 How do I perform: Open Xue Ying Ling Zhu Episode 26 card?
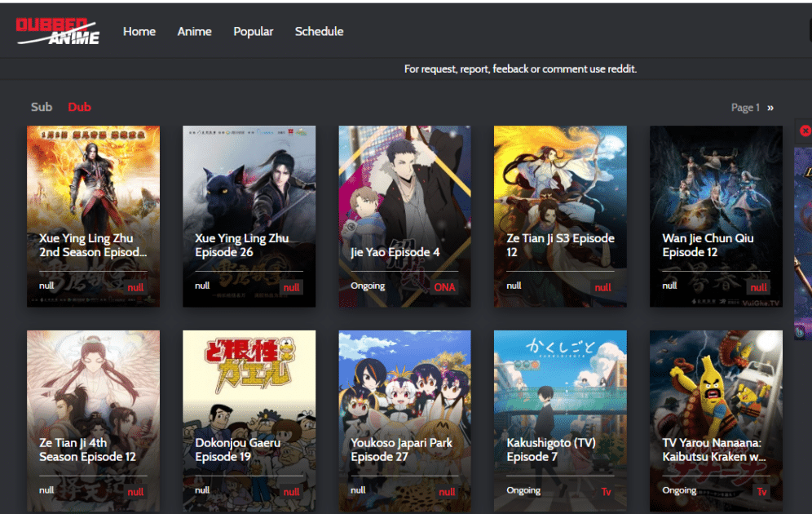pyautogui.click(x=249, y=216)
